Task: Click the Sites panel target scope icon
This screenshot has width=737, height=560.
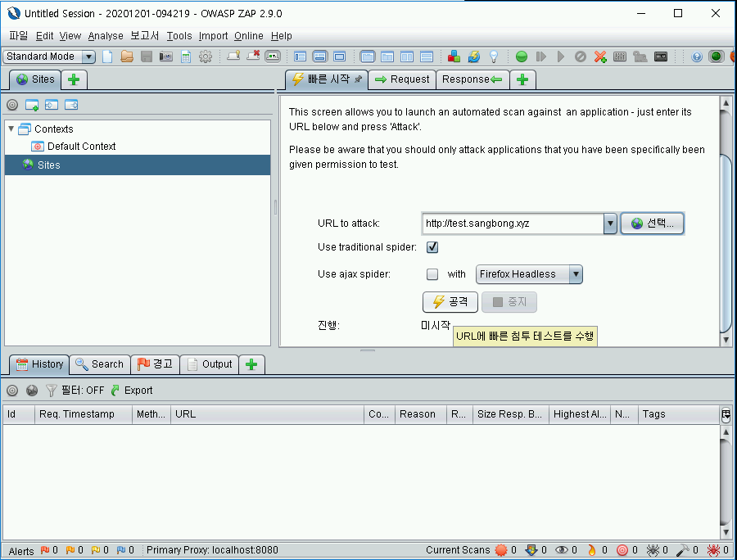Action: point(12,105)
